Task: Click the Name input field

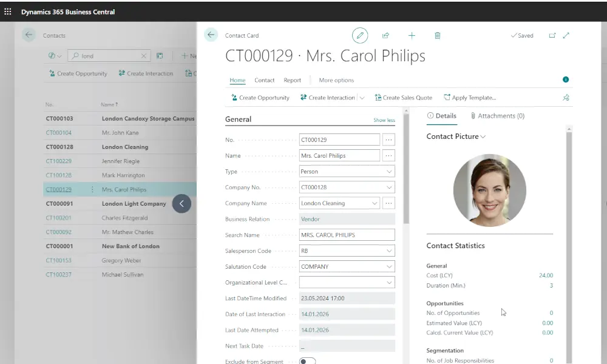Action: 339,155
